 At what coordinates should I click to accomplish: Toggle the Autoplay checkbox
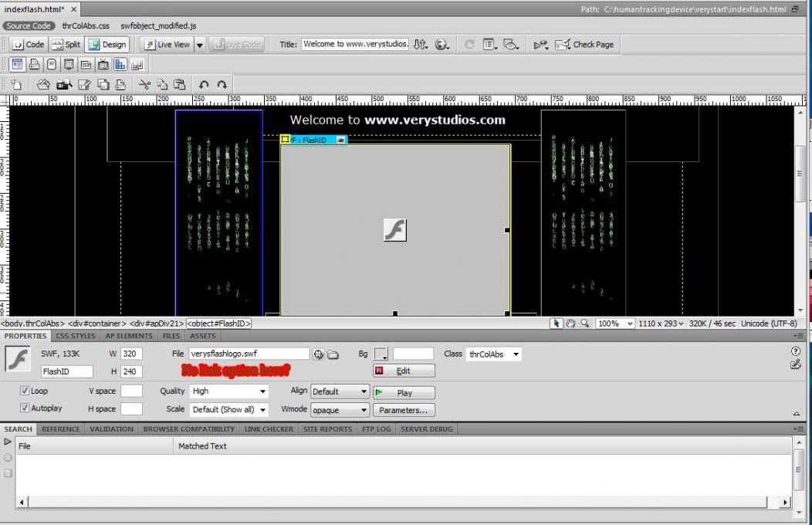tap(25, 408)
